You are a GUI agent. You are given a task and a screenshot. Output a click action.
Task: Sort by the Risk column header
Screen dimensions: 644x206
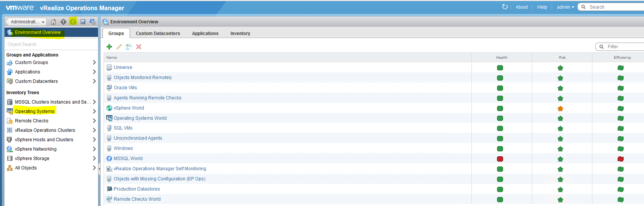(562, 58)
